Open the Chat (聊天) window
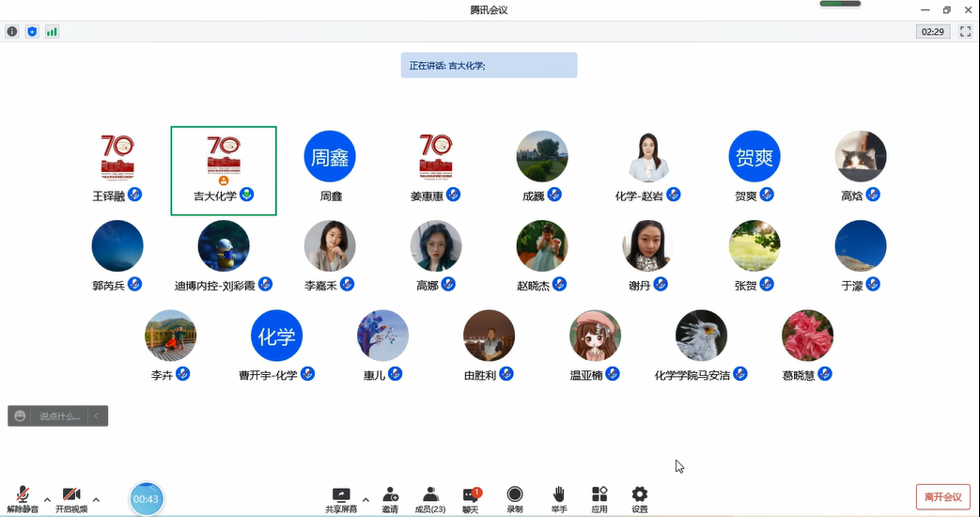The image size is (980, 517). [x=471, y=499]
